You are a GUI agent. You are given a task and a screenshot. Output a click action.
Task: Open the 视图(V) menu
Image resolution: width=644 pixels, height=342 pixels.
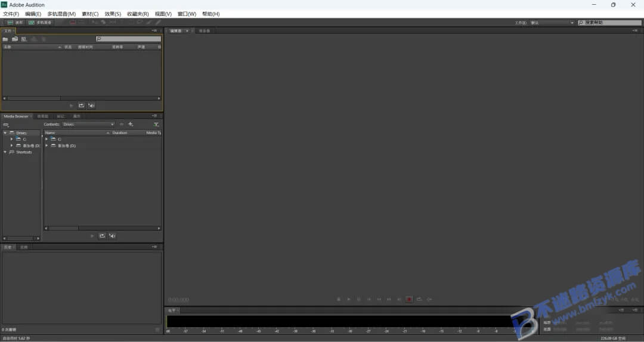(x=163, y=14)
